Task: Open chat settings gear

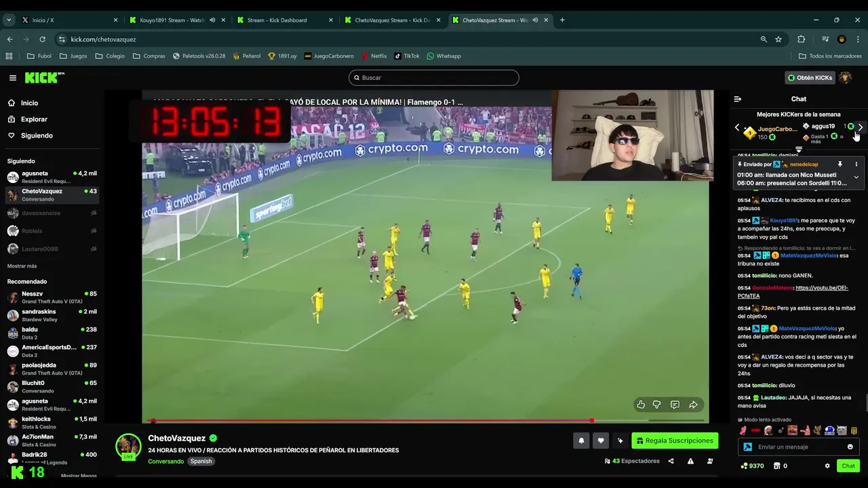Action: coord(827,466)
